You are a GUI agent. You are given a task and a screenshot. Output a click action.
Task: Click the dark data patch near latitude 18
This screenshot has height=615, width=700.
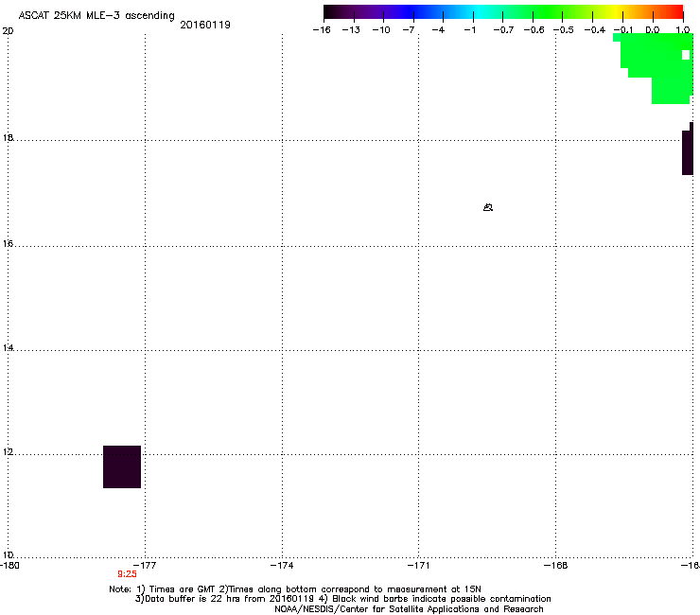688,149
